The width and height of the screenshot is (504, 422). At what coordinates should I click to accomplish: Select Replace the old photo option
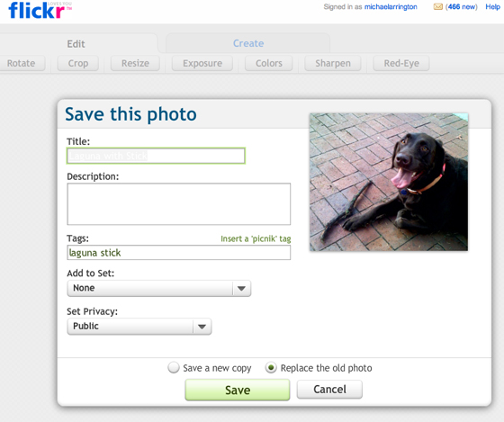click(271, 367)
